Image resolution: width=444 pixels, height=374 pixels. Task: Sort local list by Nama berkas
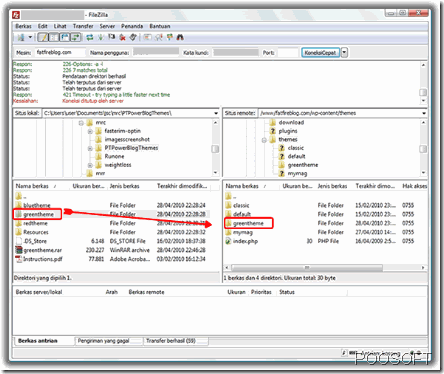pos(32,186)
